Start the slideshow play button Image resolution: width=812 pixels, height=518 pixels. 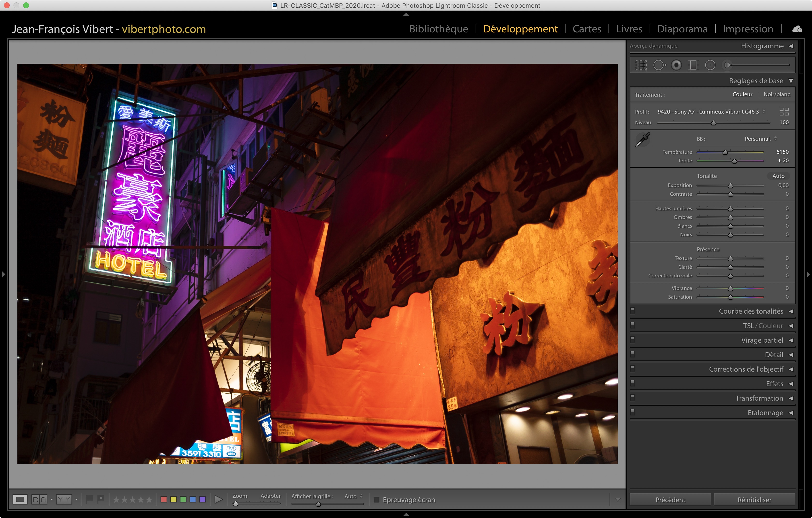tap(218, 499)
